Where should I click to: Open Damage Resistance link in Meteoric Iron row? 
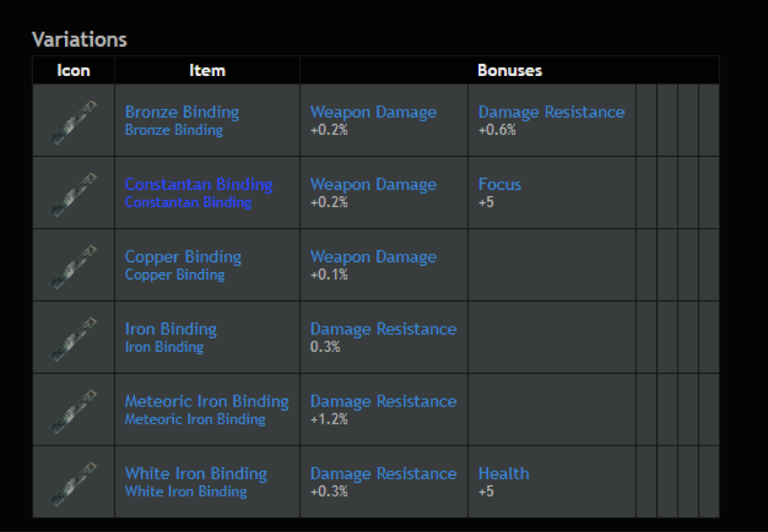click(383, 402)
